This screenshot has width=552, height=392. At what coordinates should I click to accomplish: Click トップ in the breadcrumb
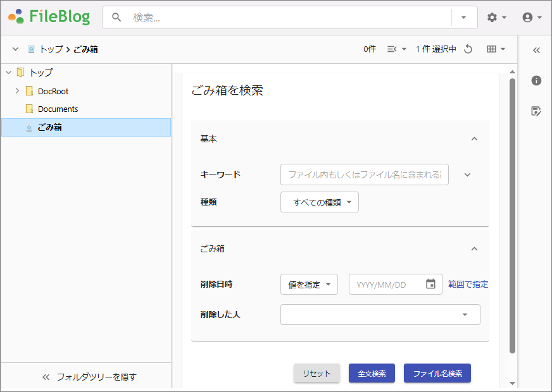(x=51, y=49)
